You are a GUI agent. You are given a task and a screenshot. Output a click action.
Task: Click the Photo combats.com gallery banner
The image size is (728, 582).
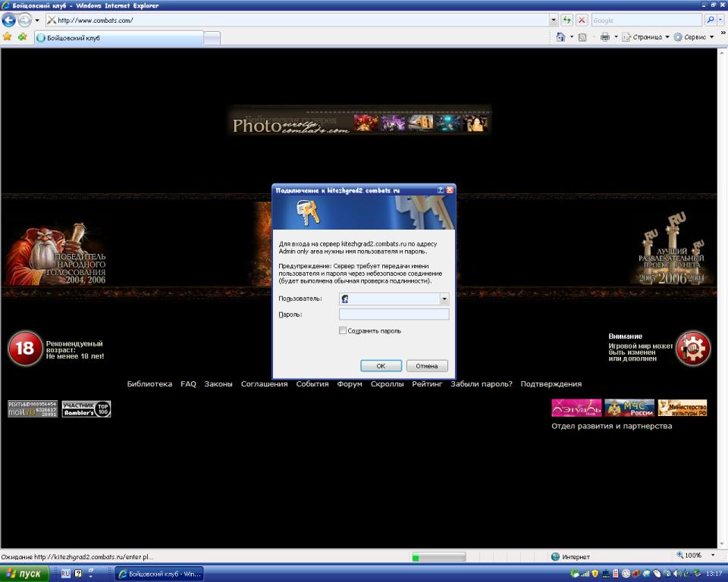[x=359, y=120]
